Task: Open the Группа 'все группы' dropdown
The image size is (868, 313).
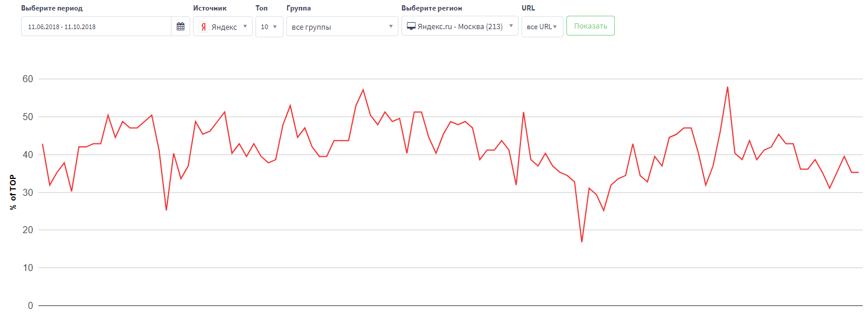Action: (342, 27)
